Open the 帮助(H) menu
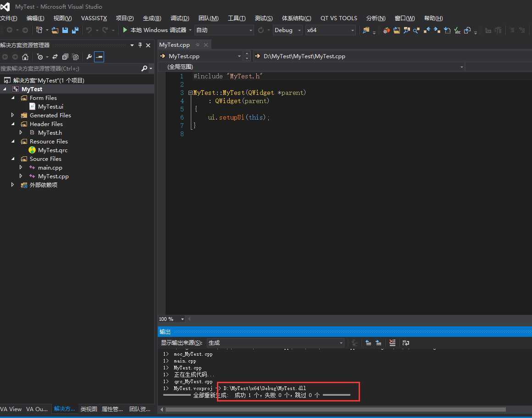The width and height of the screenshot is (532, 418). (x=433, y=18)
